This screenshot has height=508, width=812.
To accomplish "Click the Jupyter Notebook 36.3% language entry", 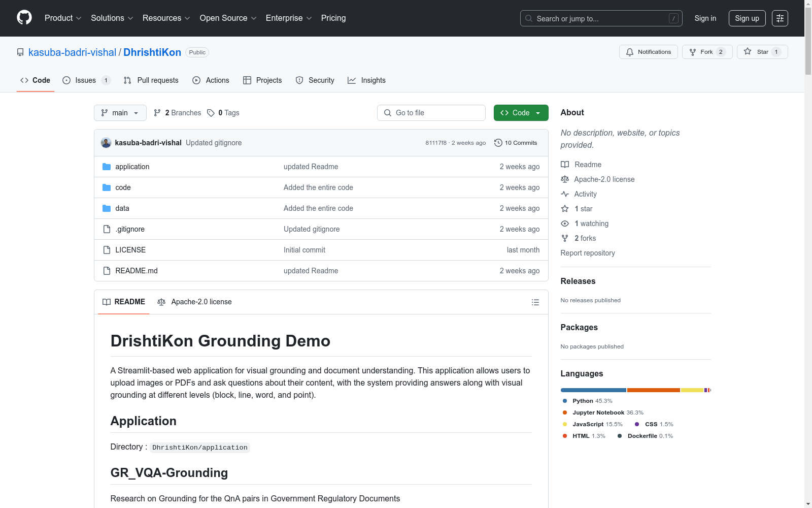I will [x=603, y=412].
